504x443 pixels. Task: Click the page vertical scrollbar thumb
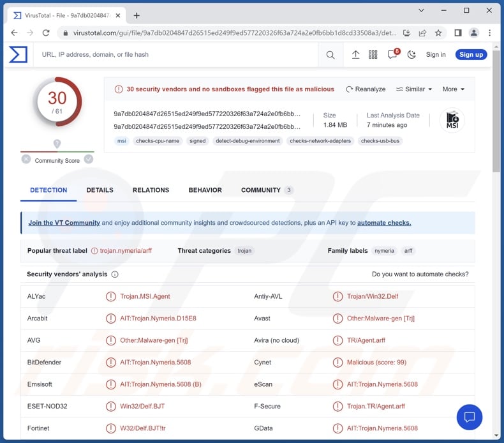496,111
